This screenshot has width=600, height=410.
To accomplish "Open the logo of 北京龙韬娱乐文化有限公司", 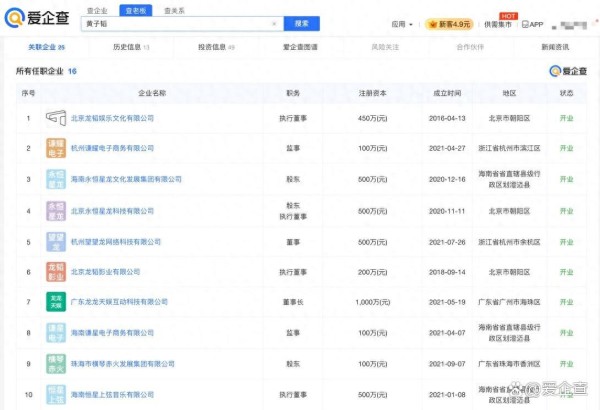I will pyautogui.click(x=56, y=118).
